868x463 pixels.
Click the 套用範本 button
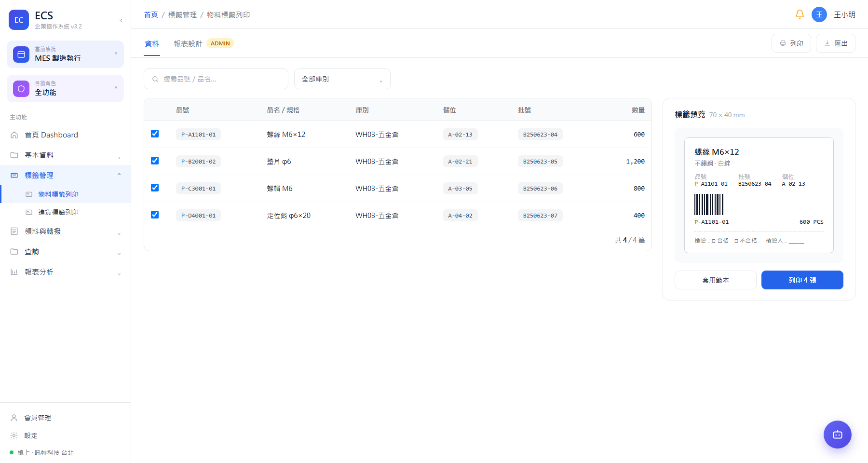716,280
